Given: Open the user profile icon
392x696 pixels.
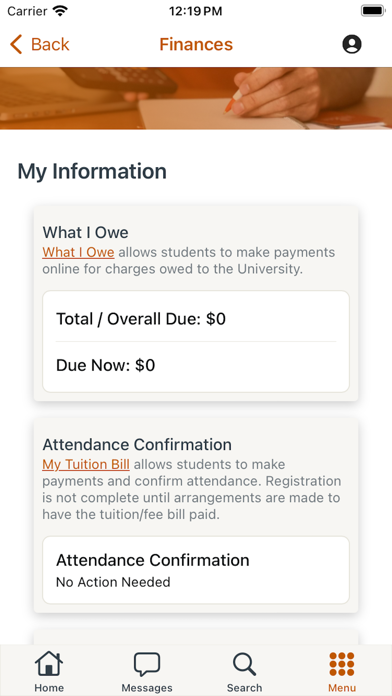Looking at the screenshot, I should pyautogui.click(x=352, y=44).
